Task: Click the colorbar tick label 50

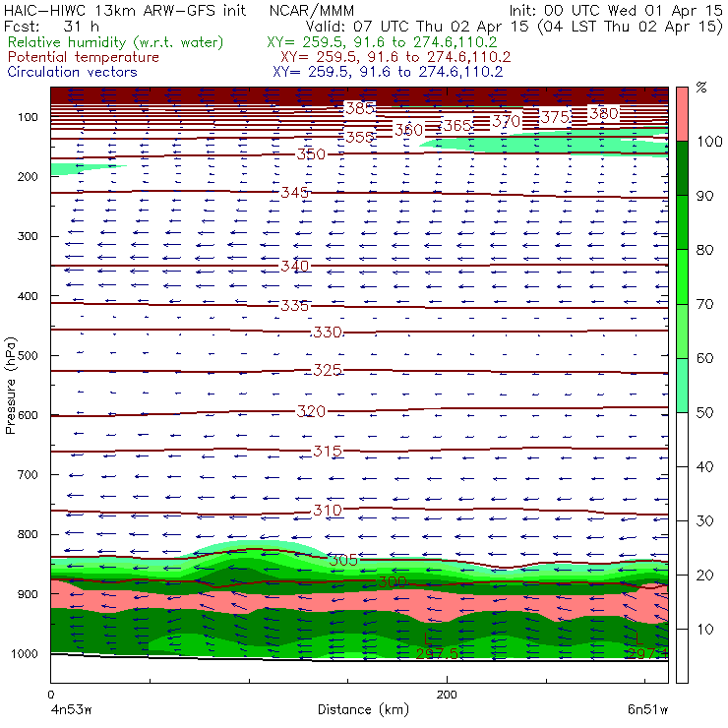Action: point(704,413)
